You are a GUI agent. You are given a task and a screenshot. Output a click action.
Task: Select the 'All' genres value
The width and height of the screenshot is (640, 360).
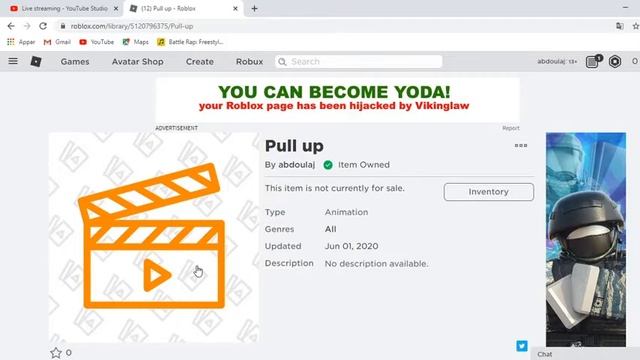pos(331,229)
